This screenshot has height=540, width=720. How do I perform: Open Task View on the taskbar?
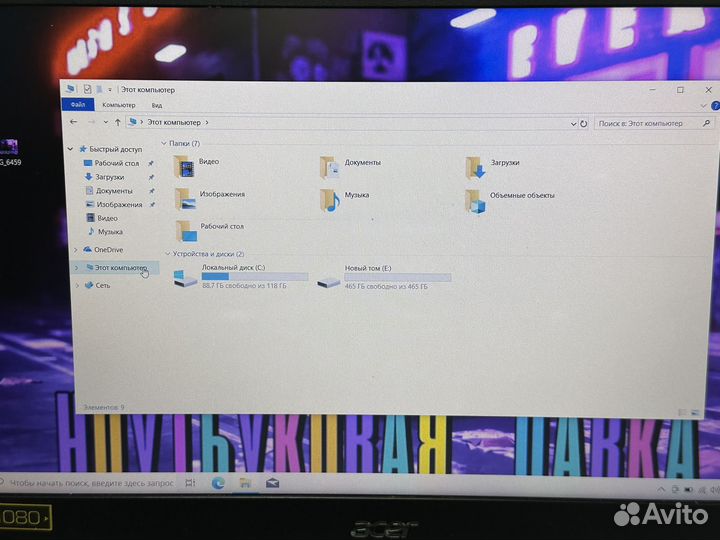click(190, 483)
